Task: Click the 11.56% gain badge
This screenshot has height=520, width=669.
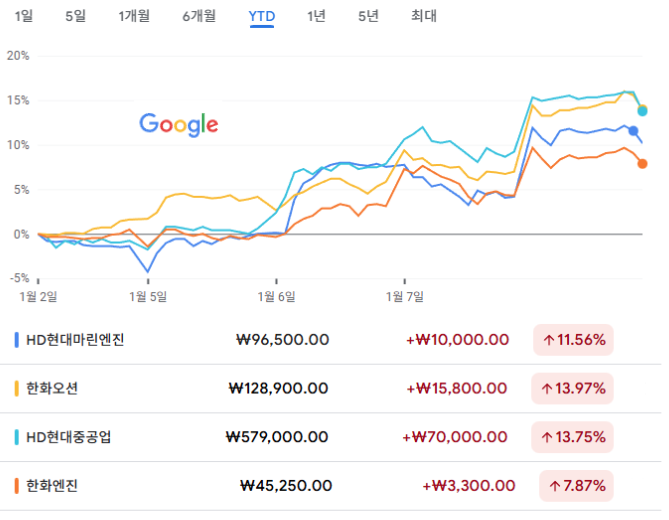Action: point(574,340)
